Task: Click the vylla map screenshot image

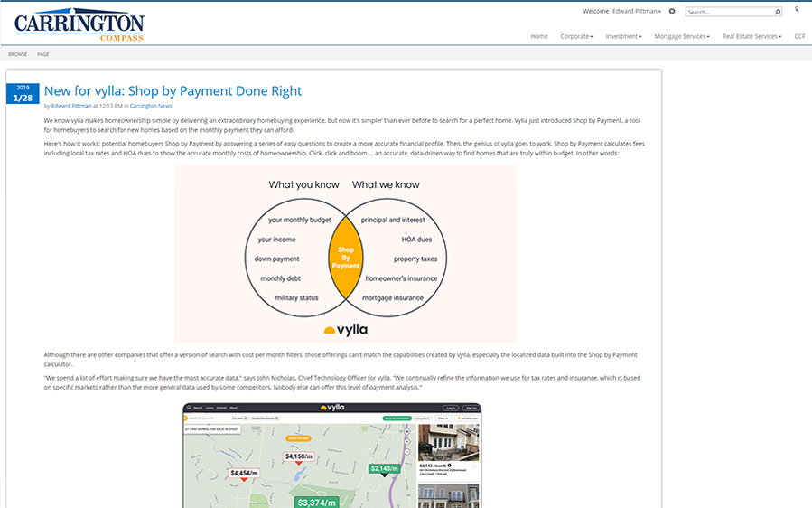Action: [332, 456]
